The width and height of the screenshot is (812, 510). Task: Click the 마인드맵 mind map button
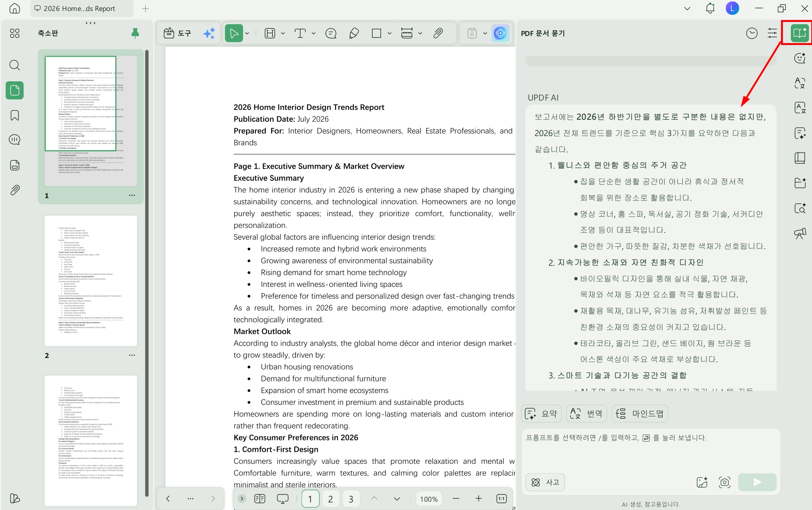640,414
